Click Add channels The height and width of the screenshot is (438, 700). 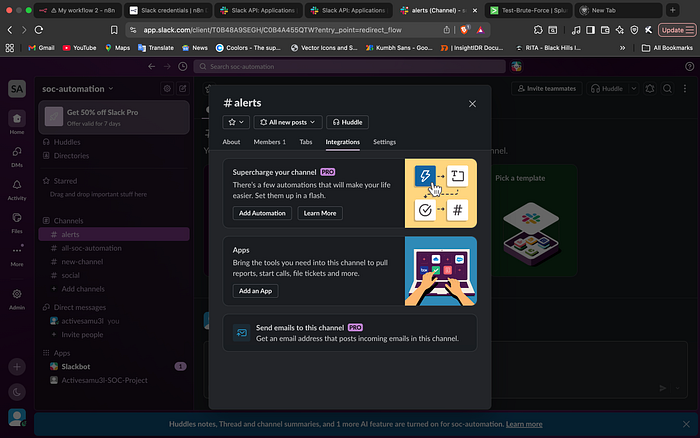114,289
